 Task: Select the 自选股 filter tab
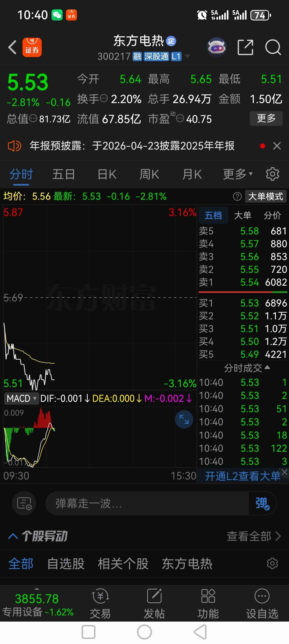pos(66,564)
